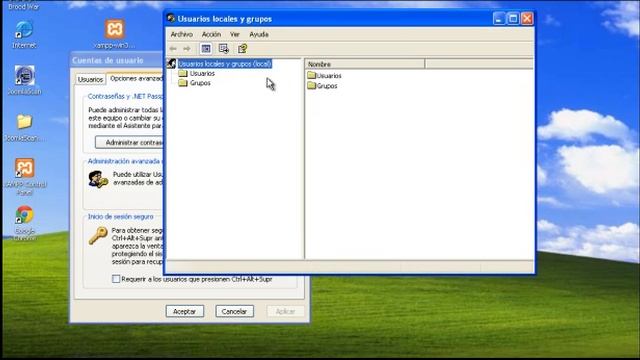Select the Usuarios locales y grupos (local) root node
The width and height of the screenshot is (640, 360).
click(x=225, y=64)
